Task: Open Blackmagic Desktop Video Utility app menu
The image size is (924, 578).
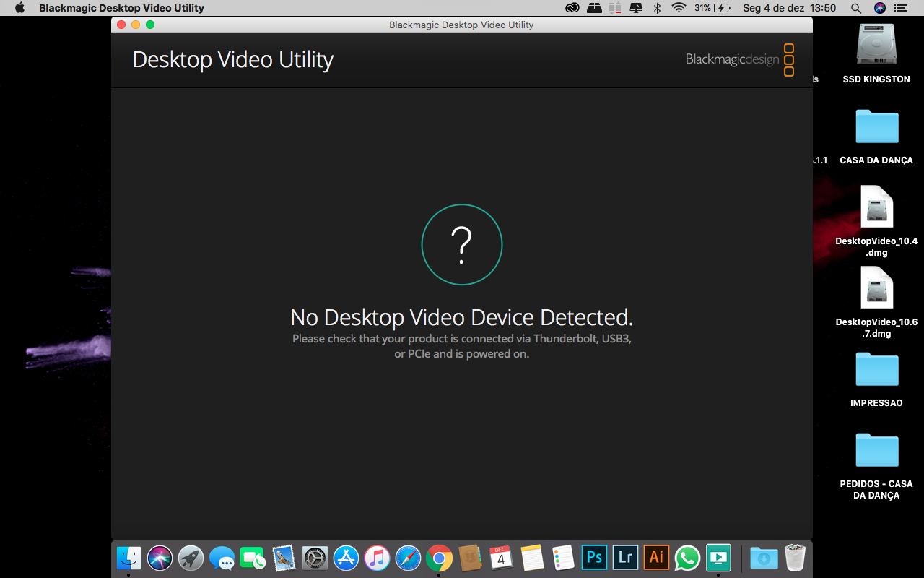Action: pos(121,8)
